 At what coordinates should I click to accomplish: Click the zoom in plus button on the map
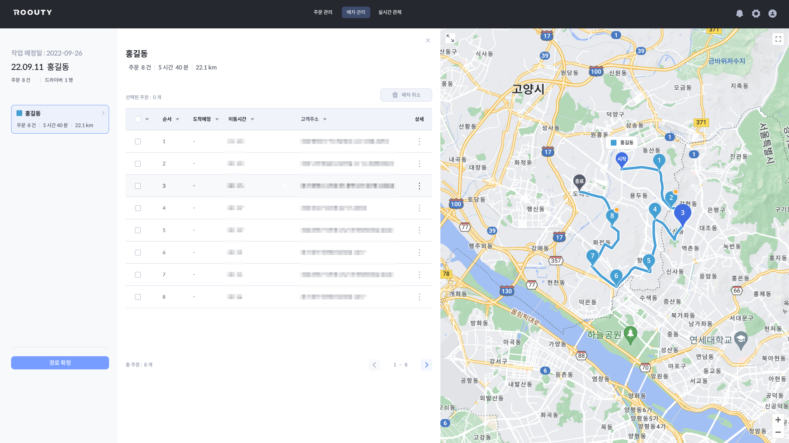click(x=777, y=420)
